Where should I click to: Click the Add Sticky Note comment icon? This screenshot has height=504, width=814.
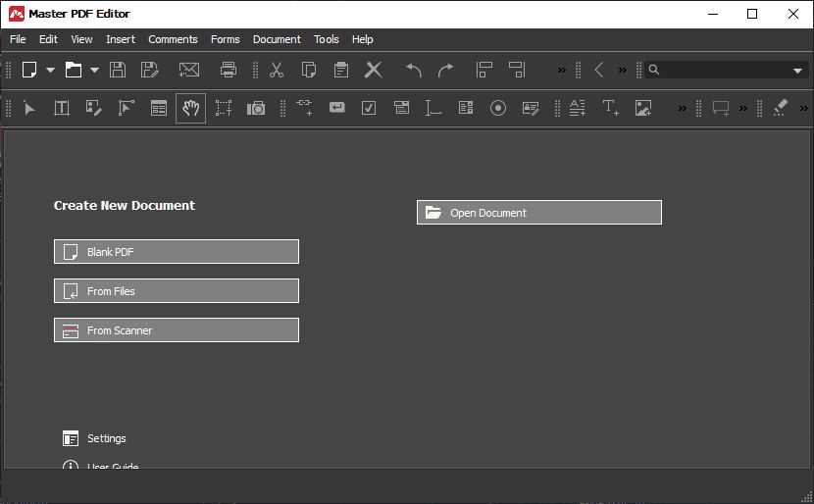(x=721, y=108)
